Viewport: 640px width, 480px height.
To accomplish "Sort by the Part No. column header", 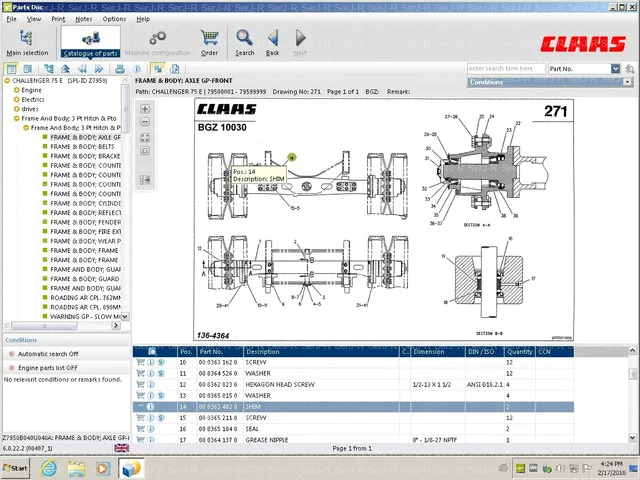I will [220, 351].
